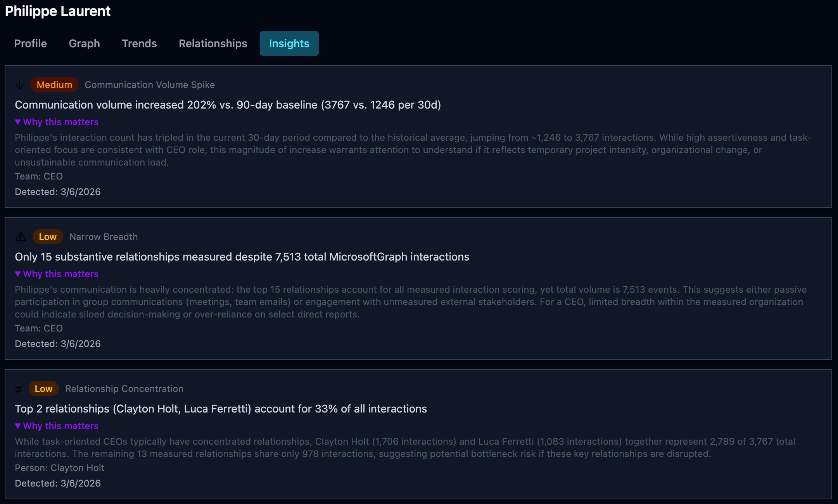Image resolution: width=838 pixels, height=504 pixels.
Task: Click the Communication Volume Spike category label
Action: click(150, 85)
